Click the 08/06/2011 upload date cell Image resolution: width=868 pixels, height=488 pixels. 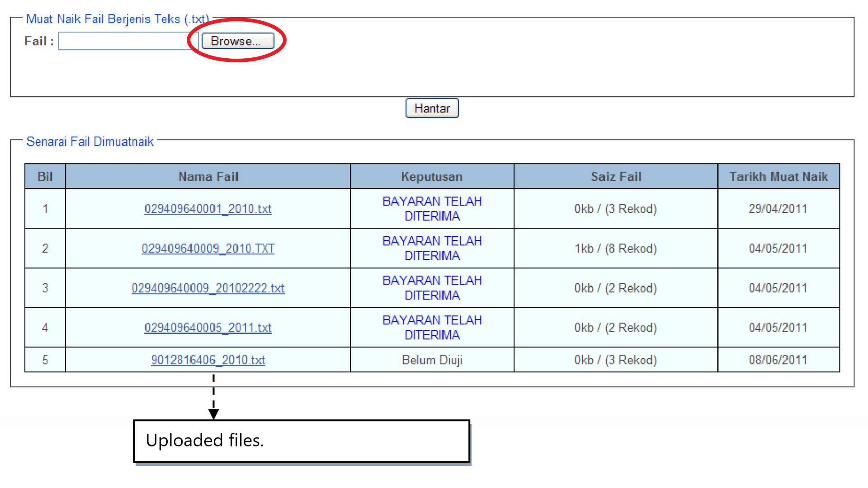tap(778, 360)
